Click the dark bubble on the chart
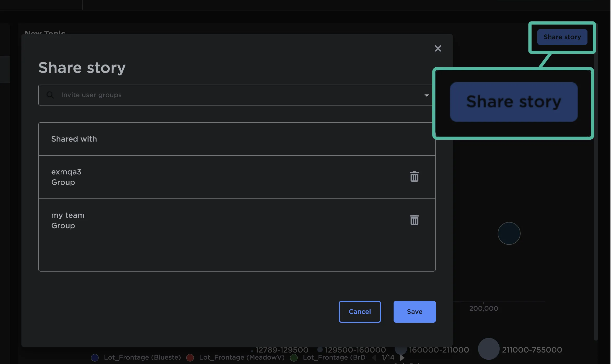This screenshot has height=364, width=611. 509,233
